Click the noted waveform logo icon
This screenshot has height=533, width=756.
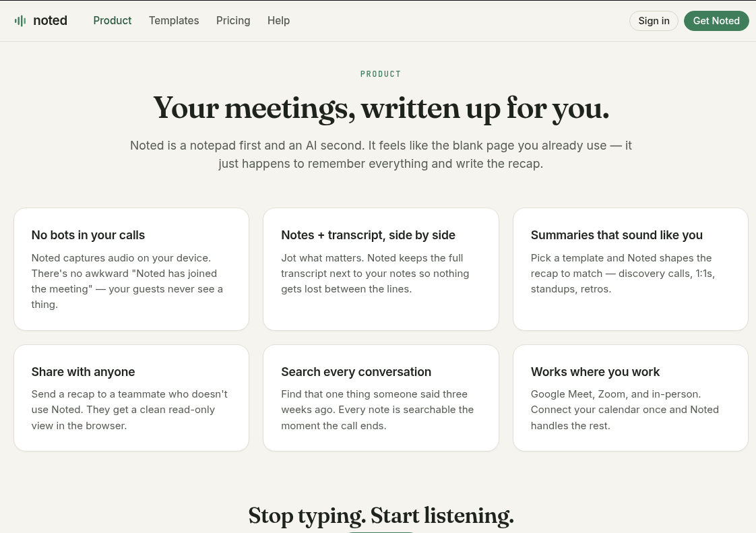pos(20,21)
